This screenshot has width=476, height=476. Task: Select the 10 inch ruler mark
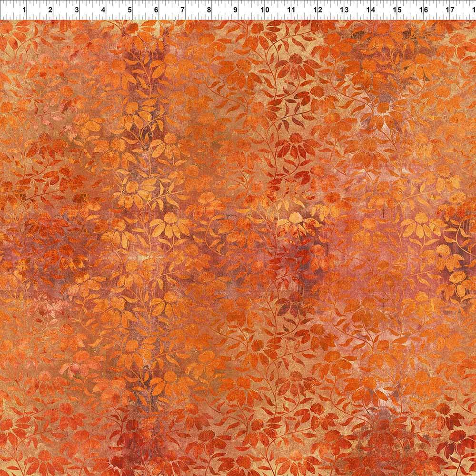[x=265, y=9]
